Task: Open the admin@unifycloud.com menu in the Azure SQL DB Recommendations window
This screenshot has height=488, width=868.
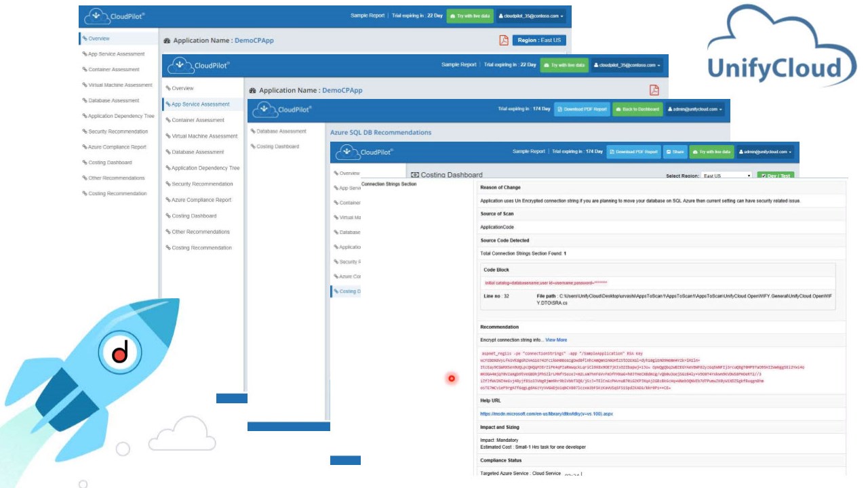Action: 696,109
